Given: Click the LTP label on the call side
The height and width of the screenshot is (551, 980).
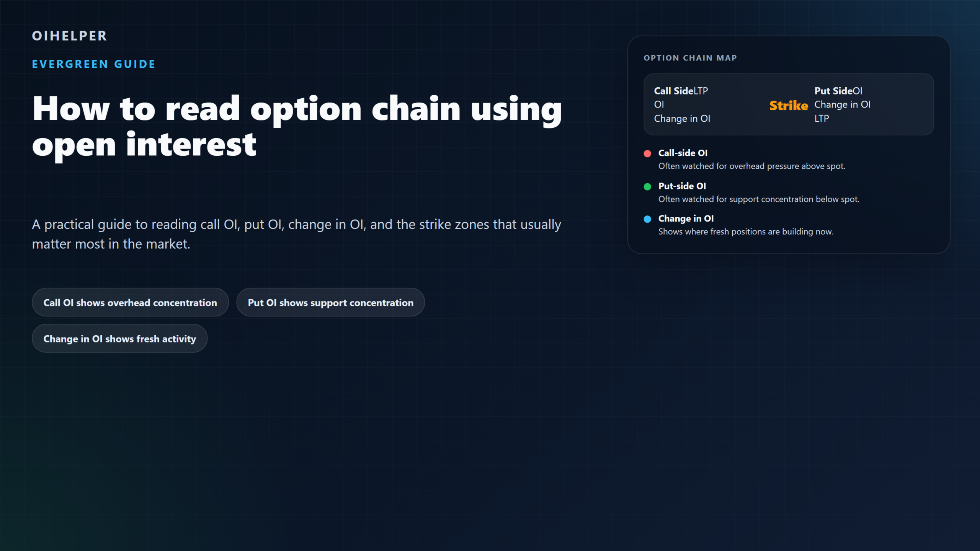Looking at the screenshot, I should click(701, 91).
